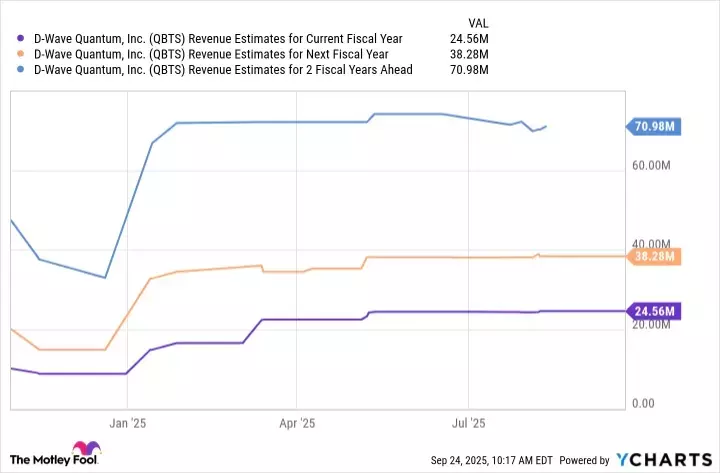Image resolution: width=720 pixels, height=473 pixels.
Task: Click the Jan '25 axis label
Action: pyautogui.click(x=127, y=424)
